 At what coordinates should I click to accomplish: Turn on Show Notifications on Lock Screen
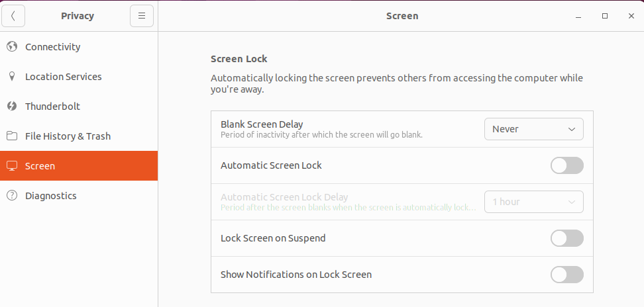click(x=566, y=275)
